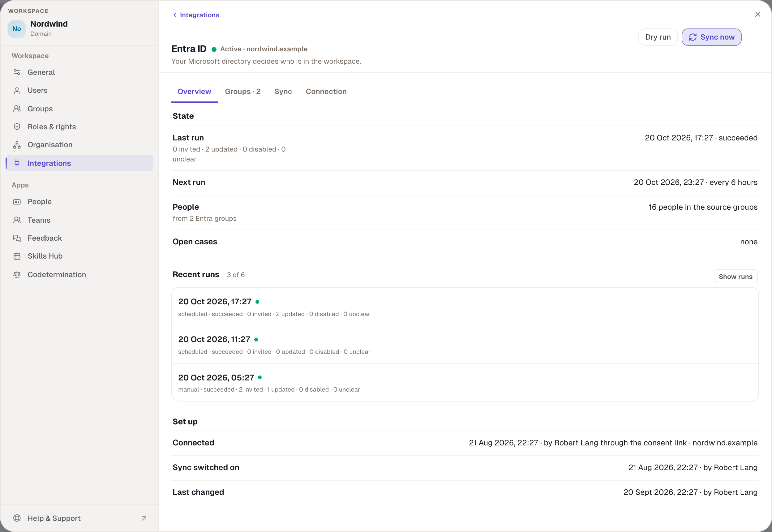The height and width of the screenshot is (532, 772).
Task: Open the Skills Hub app entry
Action: pos(80,256)
